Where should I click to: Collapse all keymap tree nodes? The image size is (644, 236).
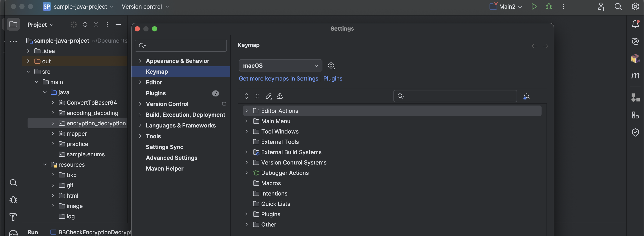coord(257,96)
